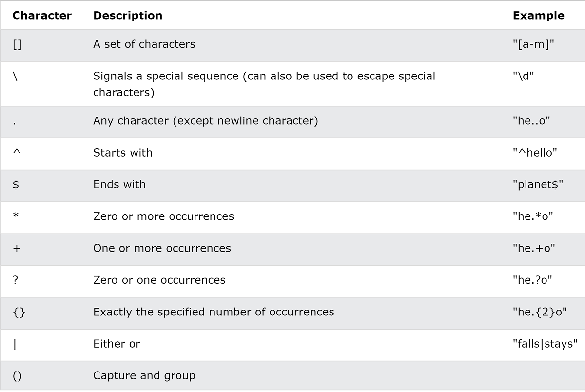Select the 'Zero or more occurrences' description
Image resolution: width=585 pixels, height=392 pixels.
point(164,216)
